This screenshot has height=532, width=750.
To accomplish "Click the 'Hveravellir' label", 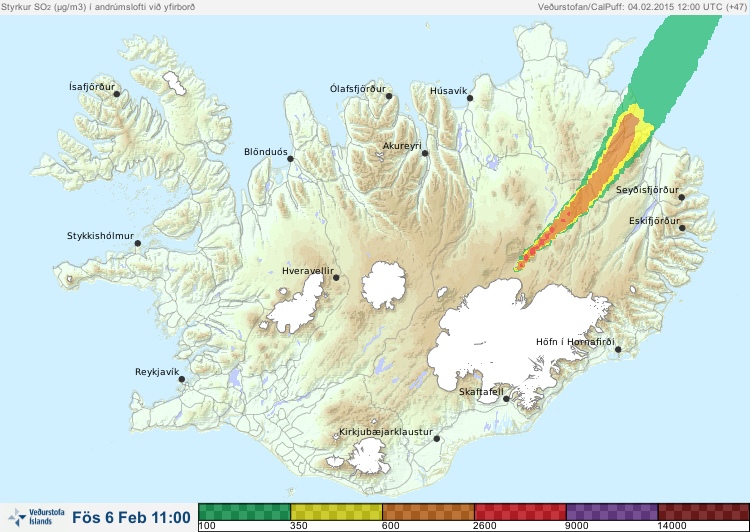I will coord(308,271).
